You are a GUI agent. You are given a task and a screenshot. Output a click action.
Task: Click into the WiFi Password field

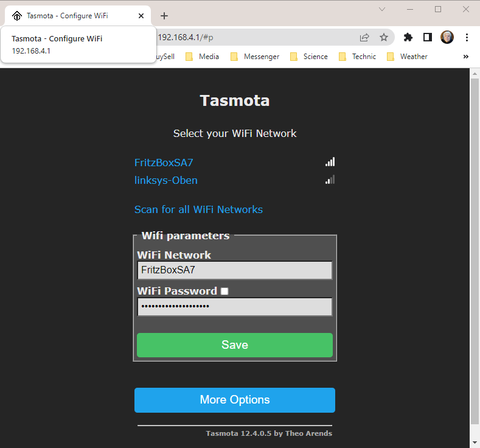[235, 307]
